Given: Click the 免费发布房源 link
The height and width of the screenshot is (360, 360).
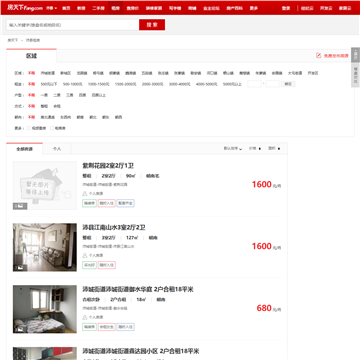Looking at the screenshot, I should 336,56.
